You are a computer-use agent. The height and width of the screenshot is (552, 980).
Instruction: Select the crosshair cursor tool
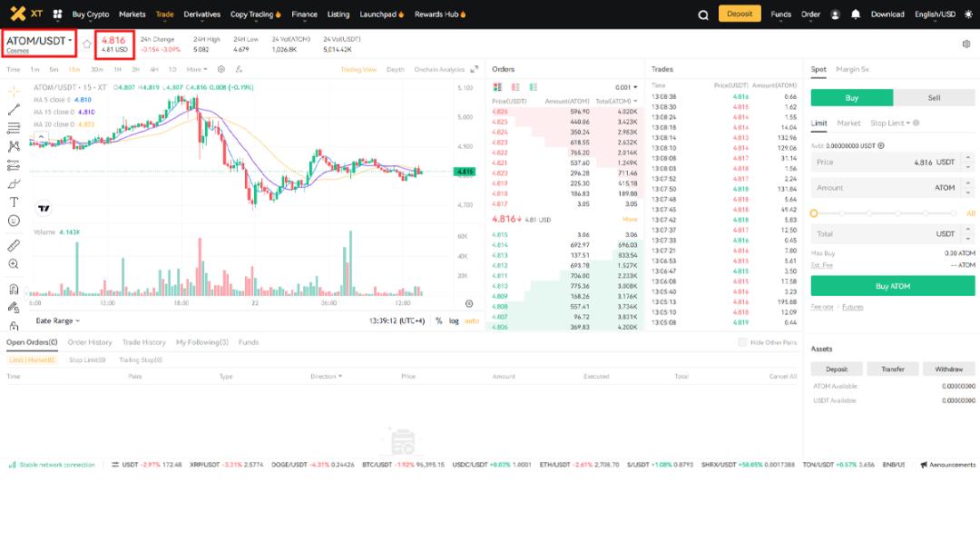point(14,92)
